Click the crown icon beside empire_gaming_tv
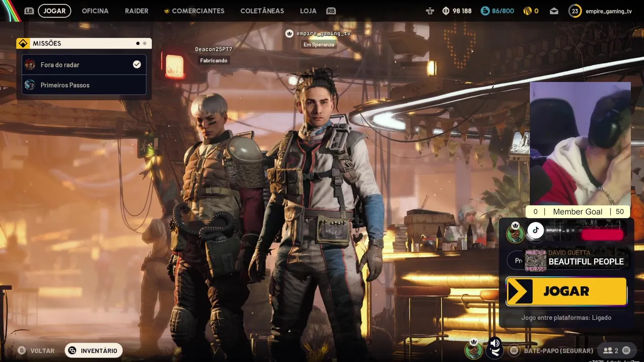644x362 pixels. 289,33
